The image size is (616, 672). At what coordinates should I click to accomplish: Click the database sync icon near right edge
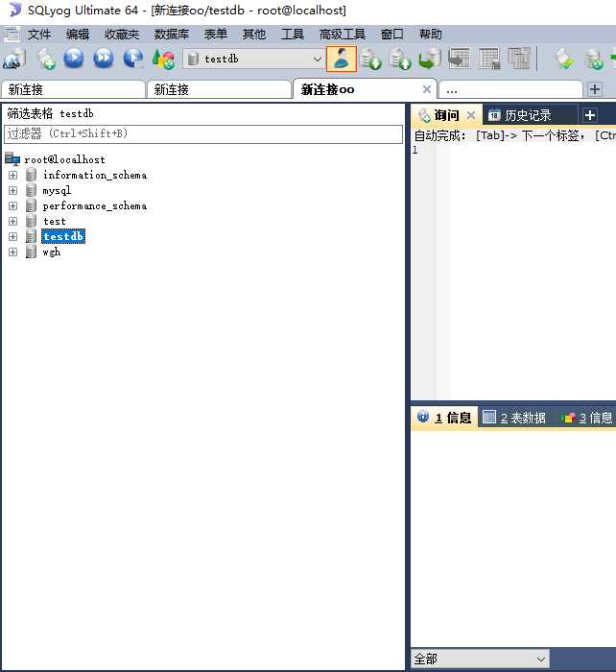tap(594, 59)
